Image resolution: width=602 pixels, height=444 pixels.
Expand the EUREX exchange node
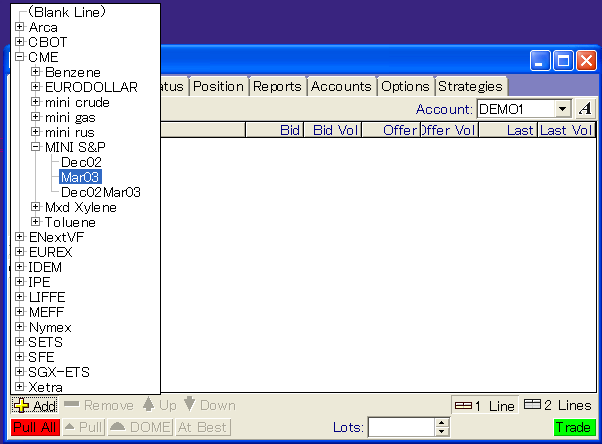coord(20,252)
